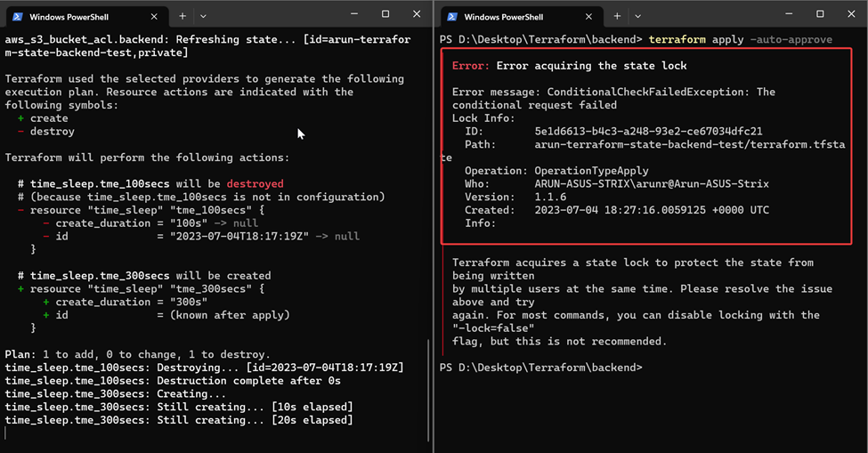Click PowerShell icon on right window tab
Image resolution: width=868 pixels, height=453 pixels.
(451, 17)
